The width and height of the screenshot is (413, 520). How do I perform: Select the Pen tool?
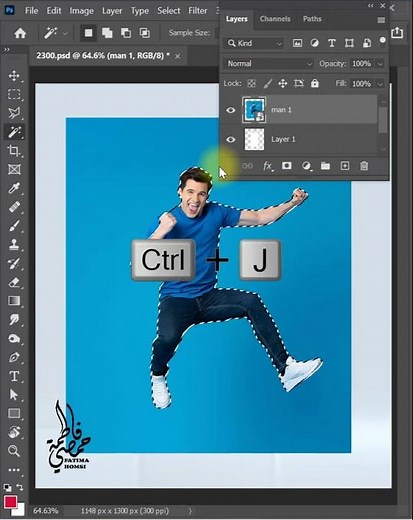coord(14,357)
